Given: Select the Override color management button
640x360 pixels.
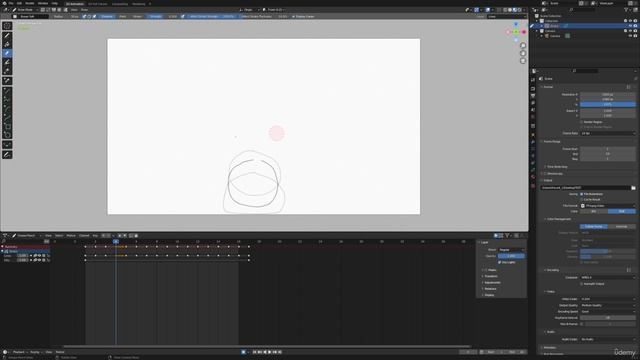Looking at the screenshot, I should [622, 227].
